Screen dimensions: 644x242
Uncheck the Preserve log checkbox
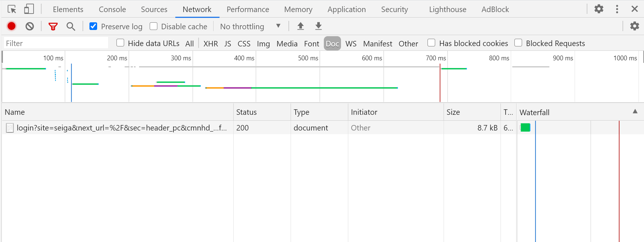[x=93, y=26]
